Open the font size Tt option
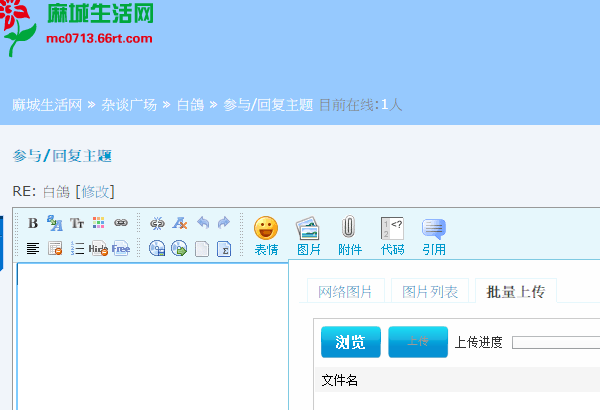 coord(77,223)
